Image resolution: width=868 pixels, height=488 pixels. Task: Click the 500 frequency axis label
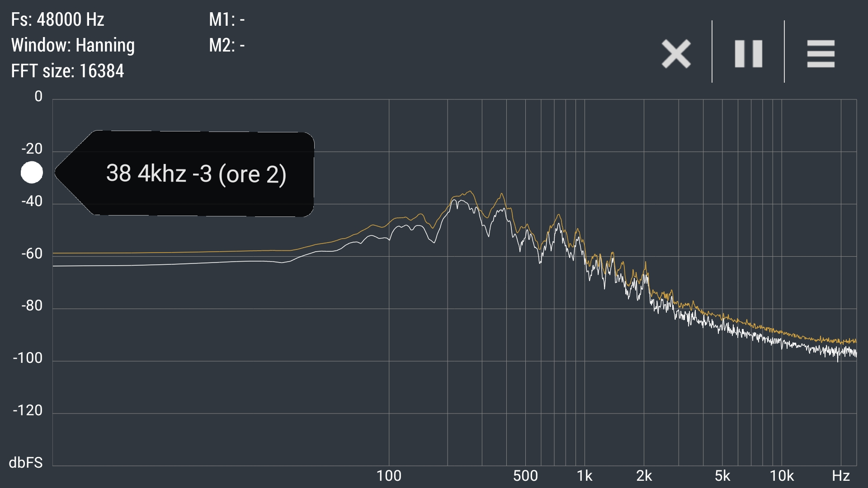tap(525, 476)
